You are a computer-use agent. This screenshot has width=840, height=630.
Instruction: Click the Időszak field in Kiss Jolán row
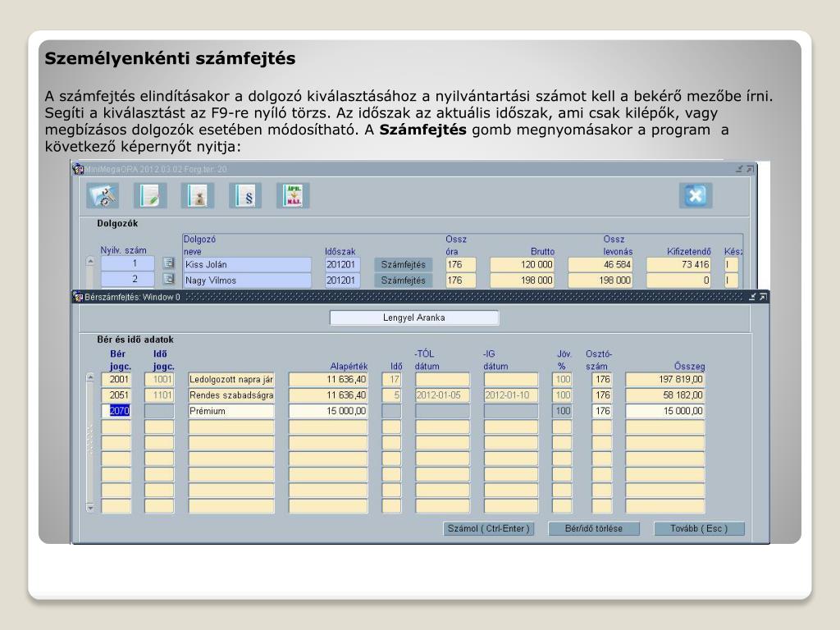click(x=343, y=265)
